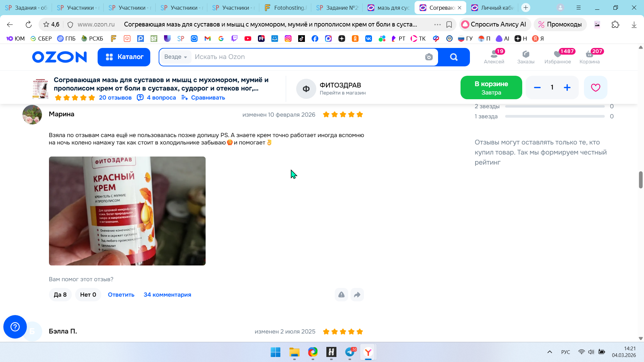Open Избранное favorites in header
The image size is (644, 362).
pyautogui.click(x=557, y=56)
